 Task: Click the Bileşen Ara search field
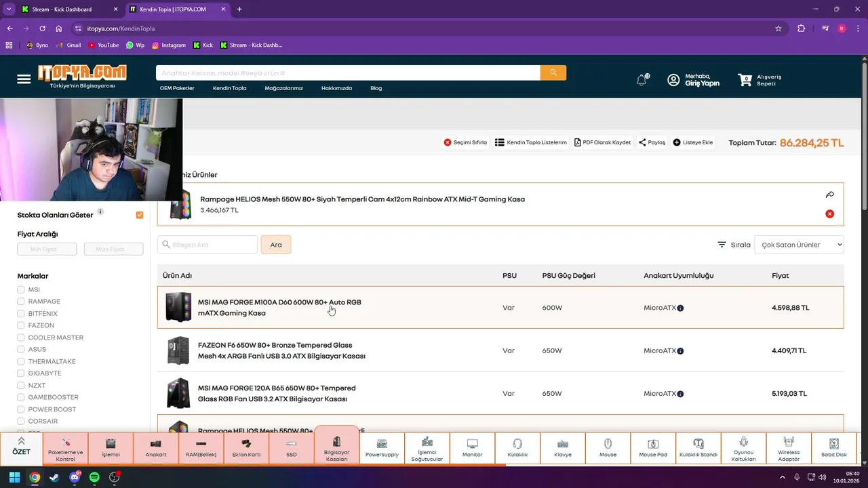click(208, 245)
